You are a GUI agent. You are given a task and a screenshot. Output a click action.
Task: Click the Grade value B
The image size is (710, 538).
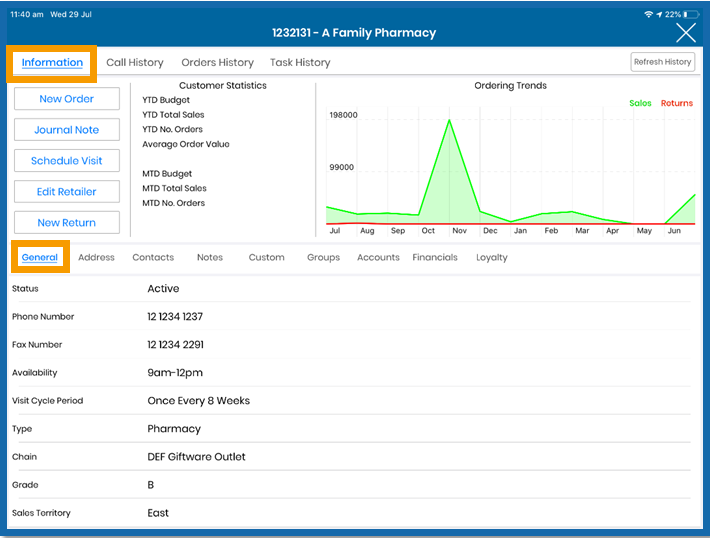[x=151, y=485]
